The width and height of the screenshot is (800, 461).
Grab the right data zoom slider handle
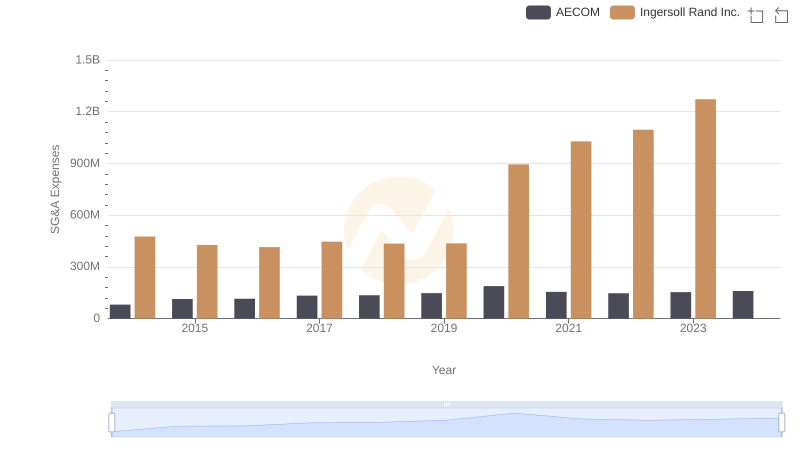tap(781, 422)
